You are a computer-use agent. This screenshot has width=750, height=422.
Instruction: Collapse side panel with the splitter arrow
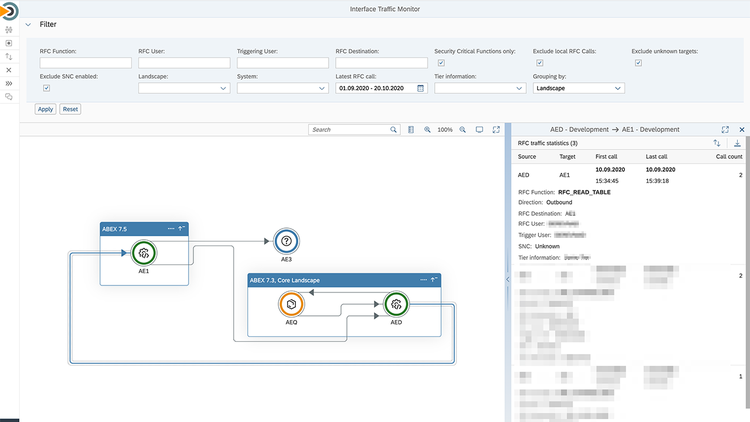[x=507, y=279]
